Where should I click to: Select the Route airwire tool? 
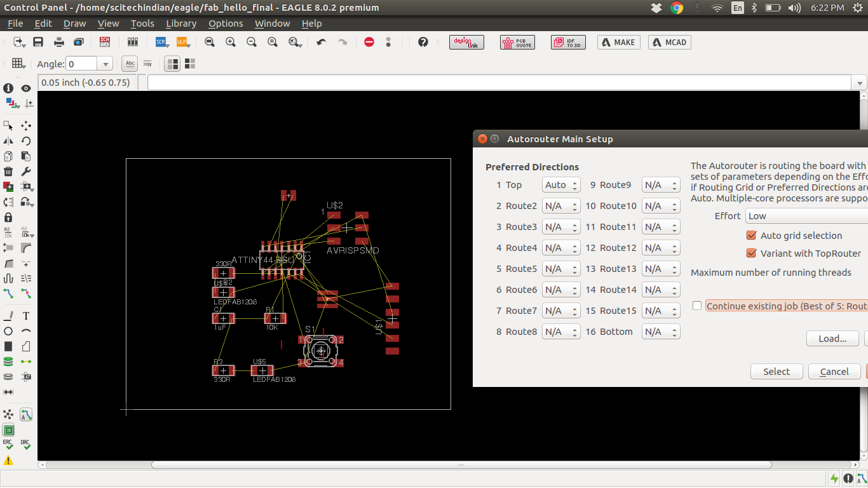(8, 293)
